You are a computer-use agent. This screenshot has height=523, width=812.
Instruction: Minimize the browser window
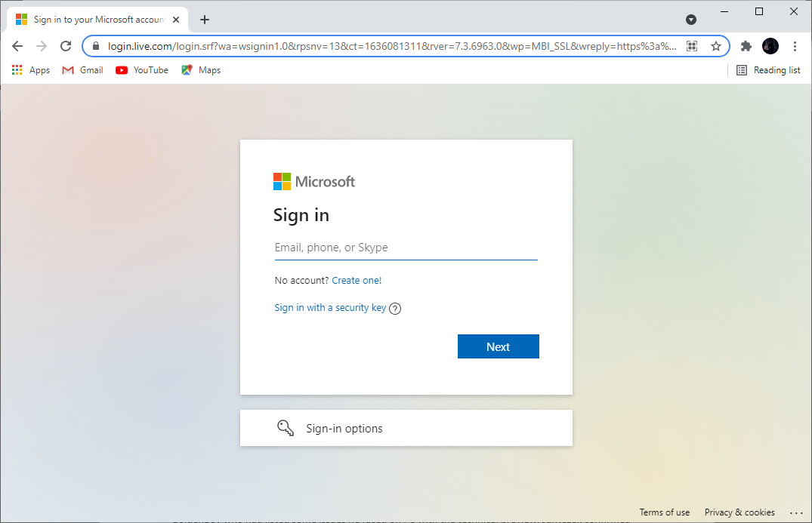(x=724, y=11)
